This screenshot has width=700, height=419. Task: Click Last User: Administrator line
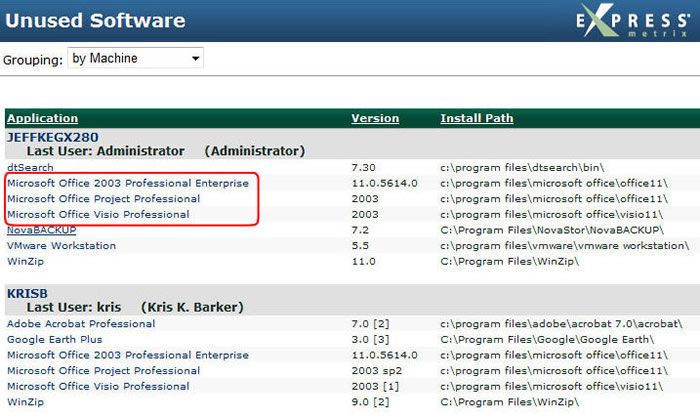click(x=166, y=151)
